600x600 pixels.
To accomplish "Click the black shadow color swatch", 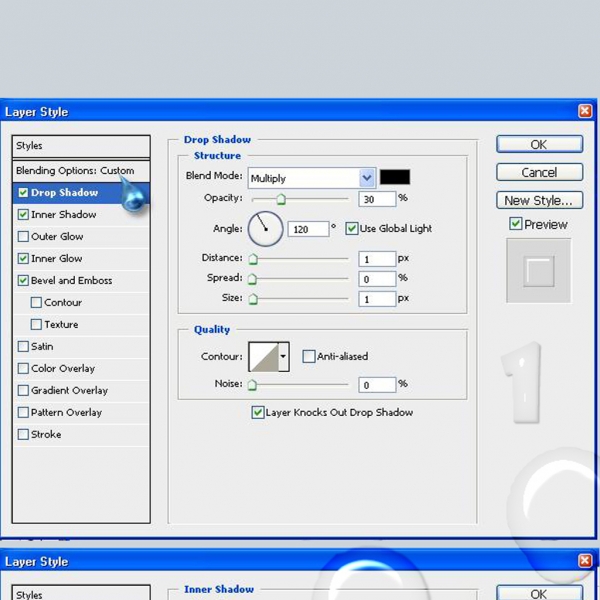I will click(395, 177).
